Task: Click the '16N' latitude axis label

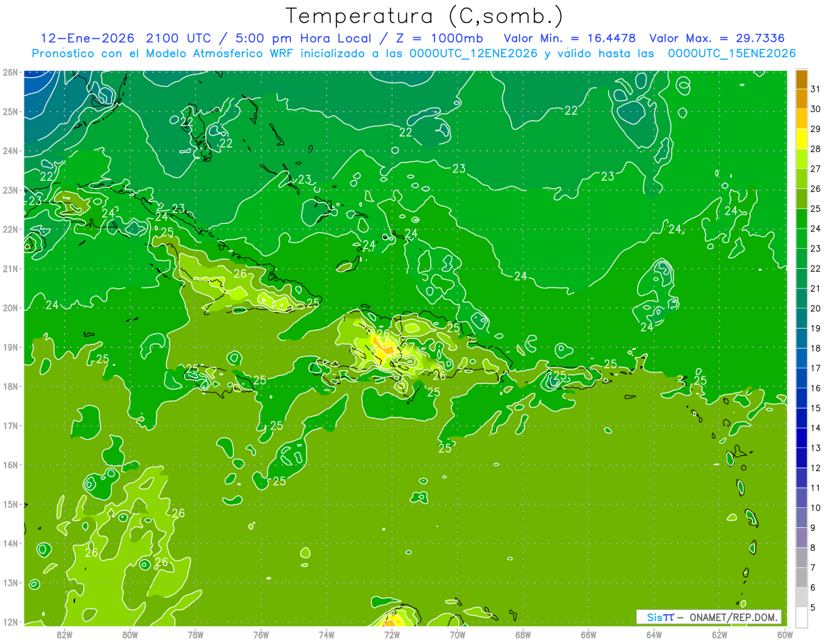Action: click(x=10, y=465)
